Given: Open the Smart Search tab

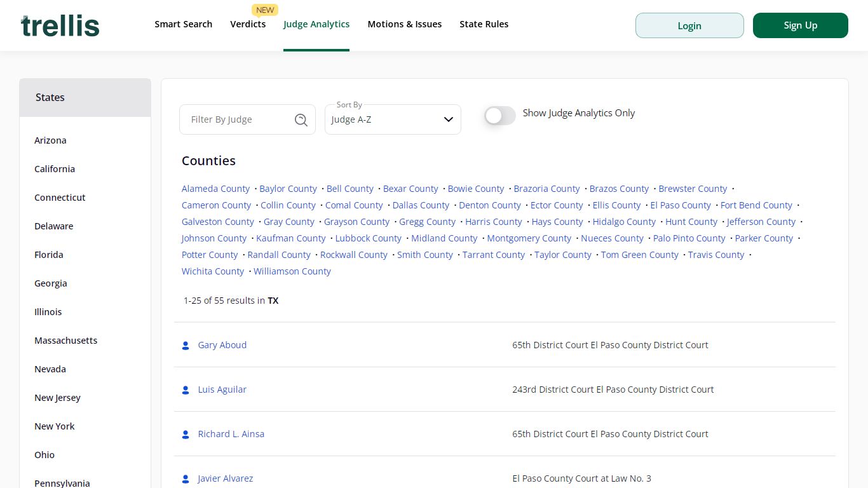Looking at the screenshot, I should pyautogui.click(x=184, y=24).
